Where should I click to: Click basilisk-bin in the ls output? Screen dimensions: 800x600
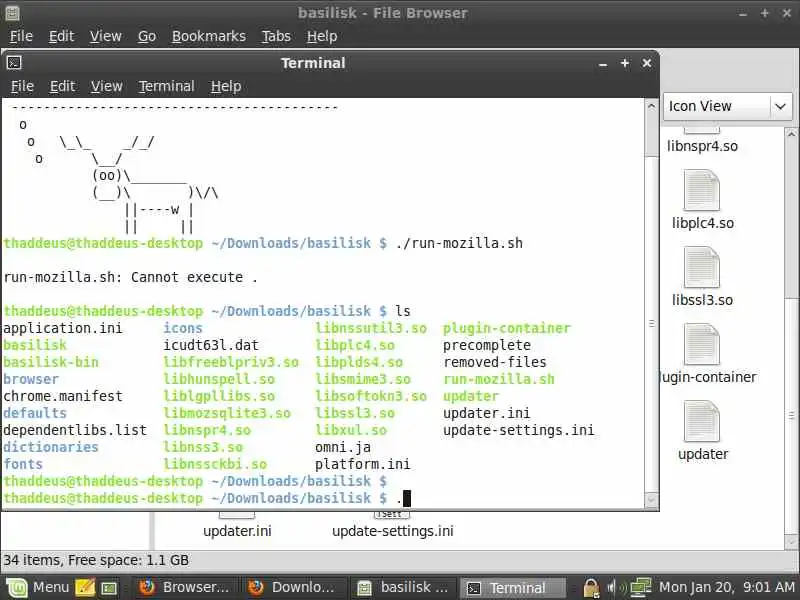51,362
